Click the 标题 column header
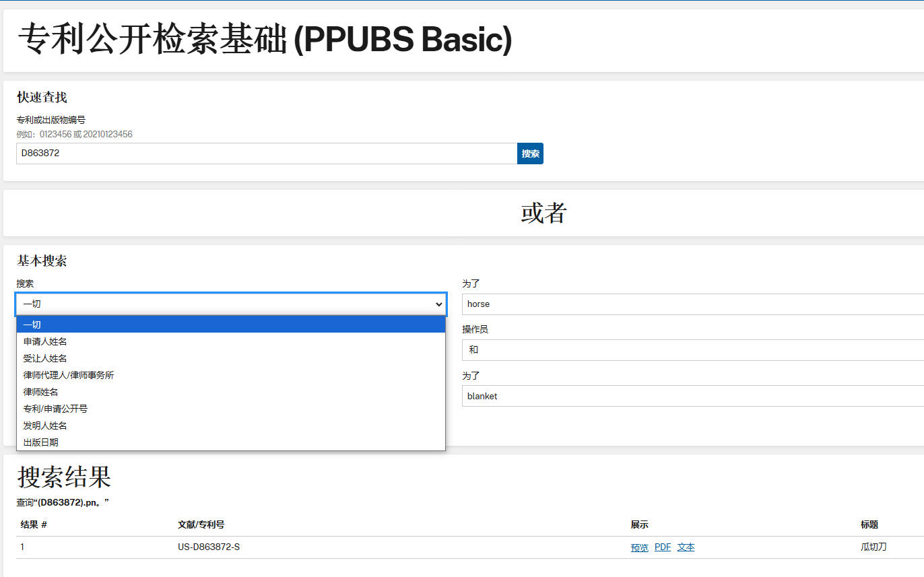This screenshot has height=577, width=924. click(869, 524)
